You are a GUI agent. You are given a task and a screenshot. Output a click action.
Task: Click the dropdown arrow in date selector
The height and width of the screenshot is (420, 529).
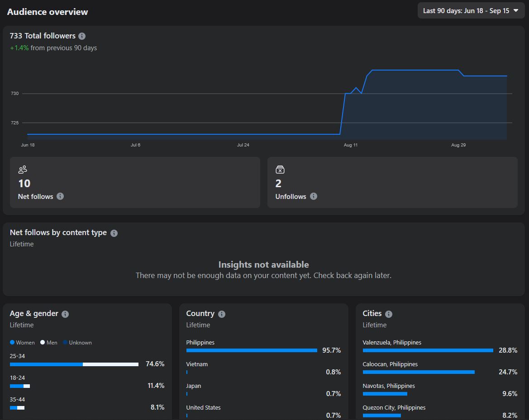coord(516,10)
